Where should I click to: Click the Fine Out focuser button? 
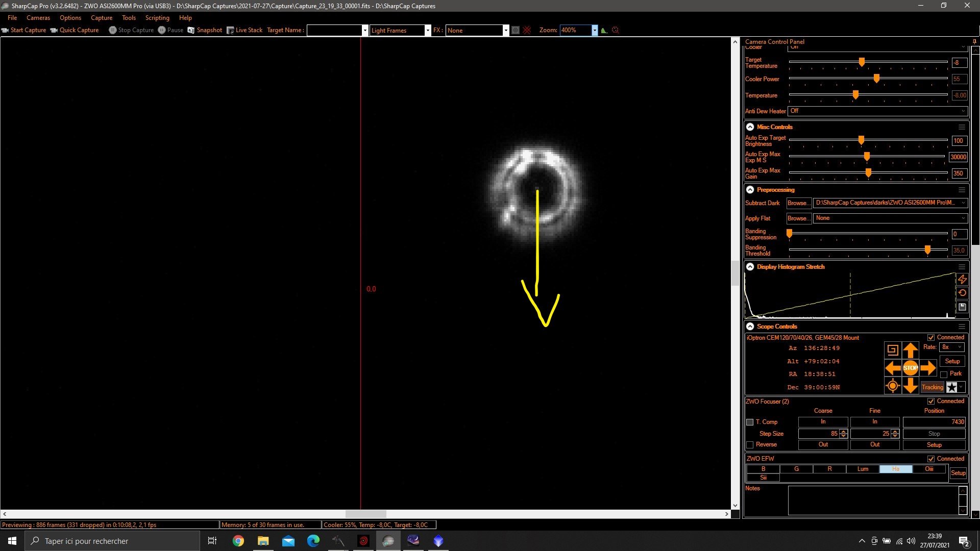[x=875, y=445]
